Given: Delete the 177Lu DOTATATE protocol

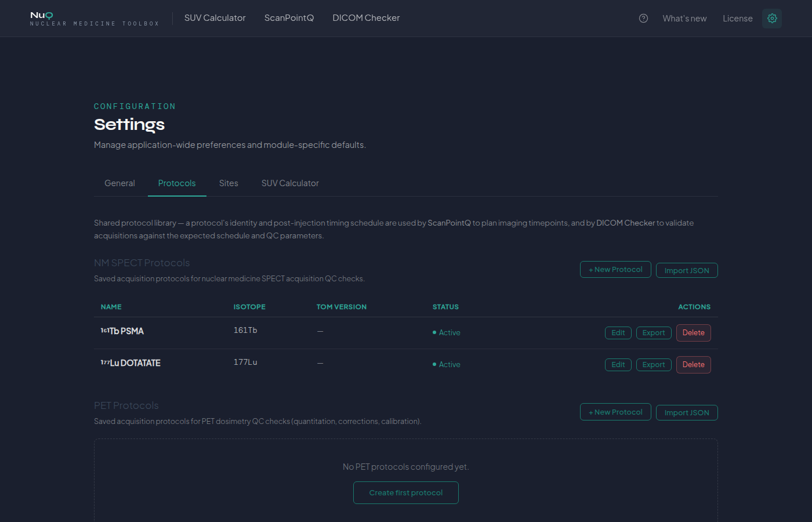Looking at the screenshot, I should [694, 365].
